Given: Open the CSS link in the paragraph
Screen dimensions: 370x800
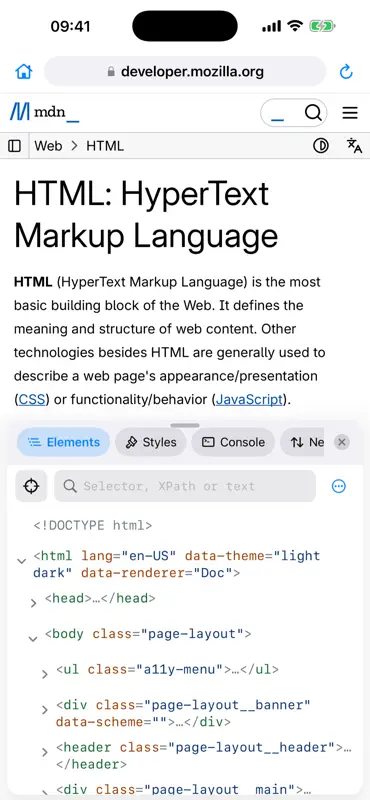Looking at the screenshot, I should click(x=32, y=399).
